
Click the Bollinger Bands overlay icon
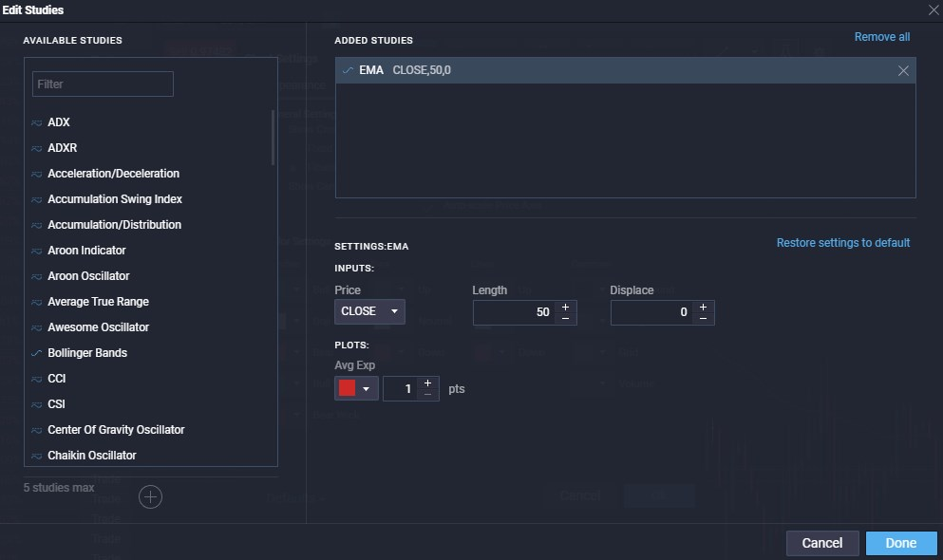(37, 353)
